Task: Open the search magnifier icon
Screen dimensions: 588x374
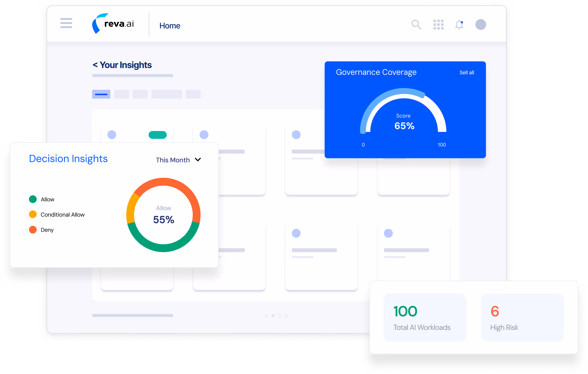Action: tap(416, 25)
